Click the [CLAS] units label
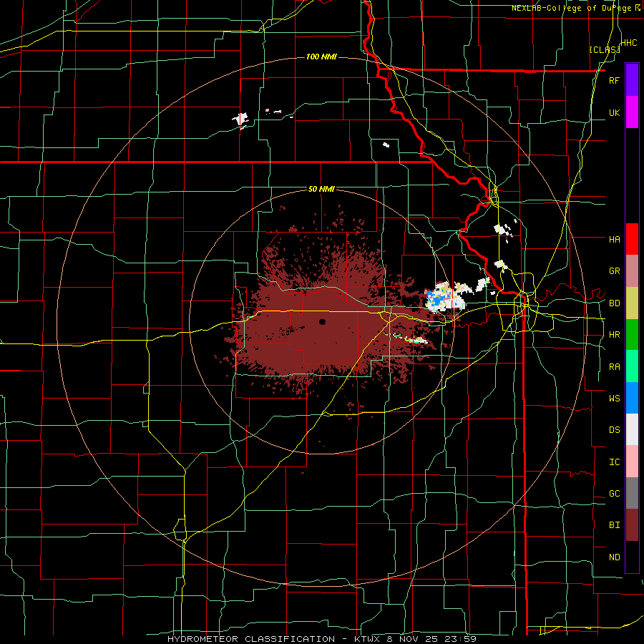 (x=605, y=49)
